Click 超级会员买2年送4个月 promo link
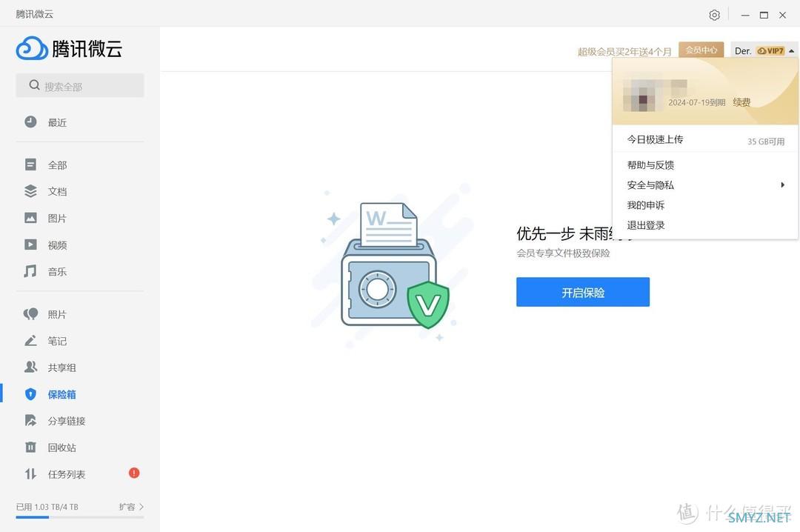800x532 pixels. 624,52
